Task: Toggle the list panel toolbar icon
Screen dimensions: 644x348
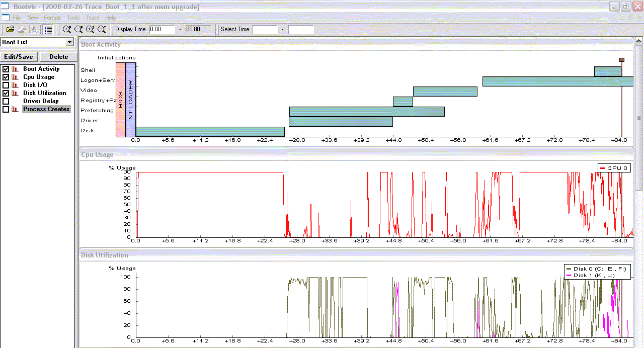Action: 48,29
